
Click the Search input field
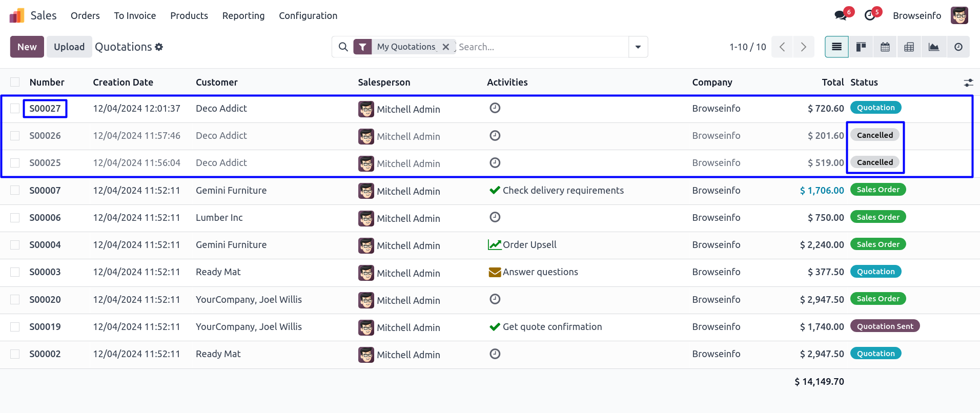pyautogui.click(x=541, y=47)
